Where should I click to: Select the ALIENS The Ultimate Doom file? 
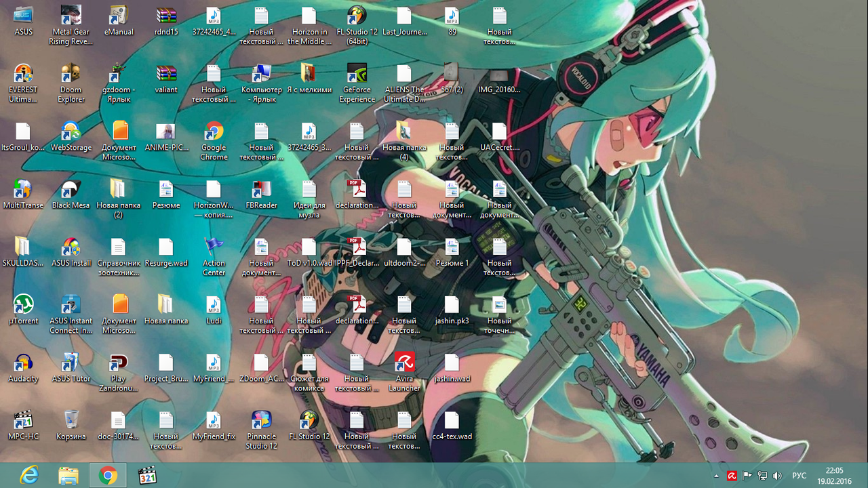click(x=404, y=83)
